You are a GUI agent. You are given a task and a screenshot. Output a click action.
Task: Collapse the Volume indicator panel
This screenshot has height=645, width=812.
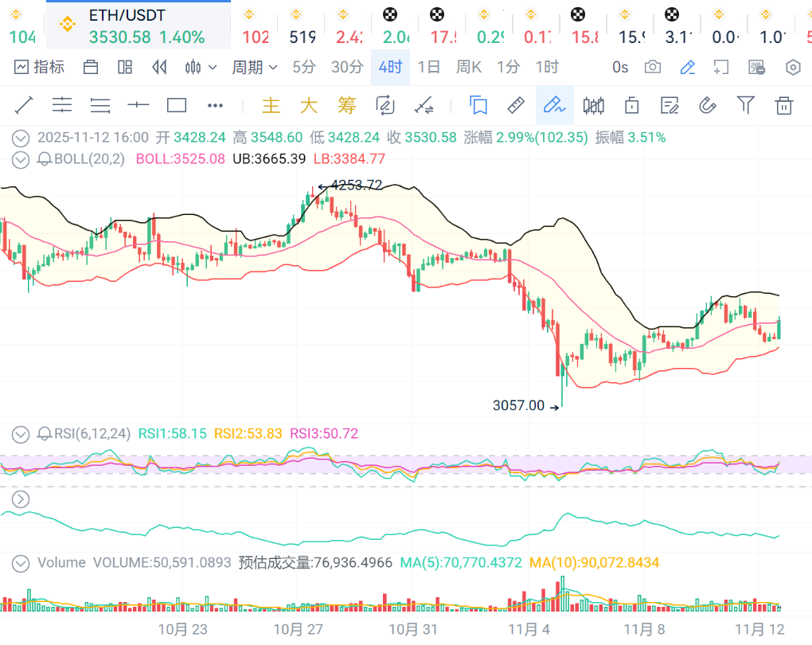tap(21, 563)
